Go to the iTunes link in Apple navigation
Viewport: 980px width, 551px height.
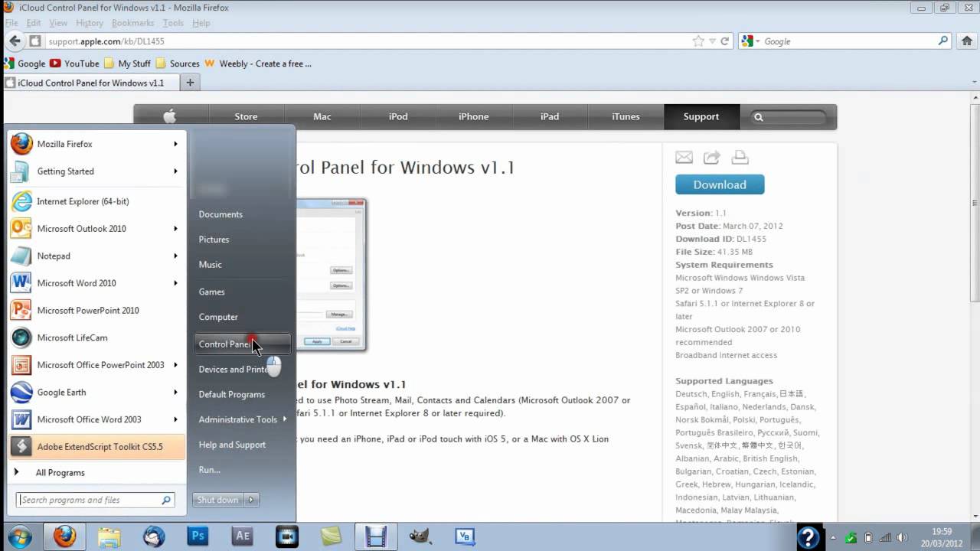click(626, 116)
